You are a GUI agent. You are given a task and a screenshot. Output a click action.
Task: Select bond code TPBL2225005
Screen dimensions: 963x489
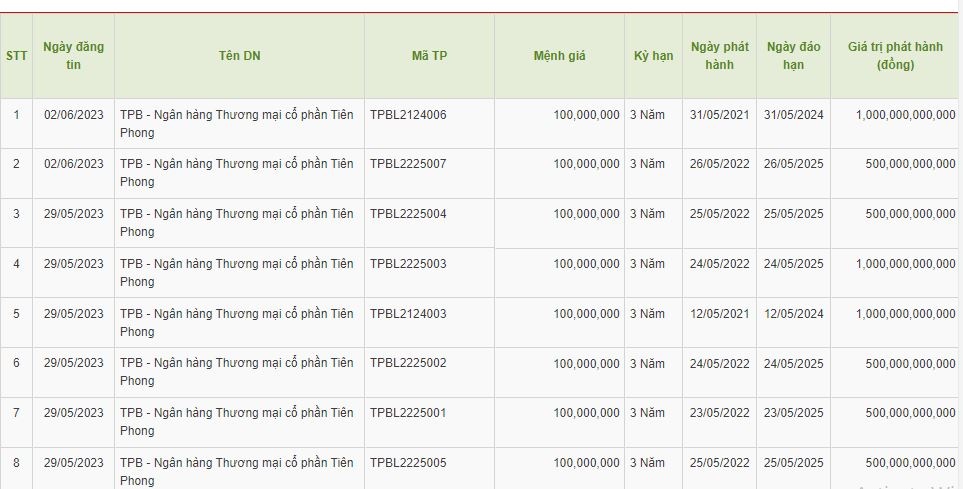pyautogui.click(x=408, y=463)
